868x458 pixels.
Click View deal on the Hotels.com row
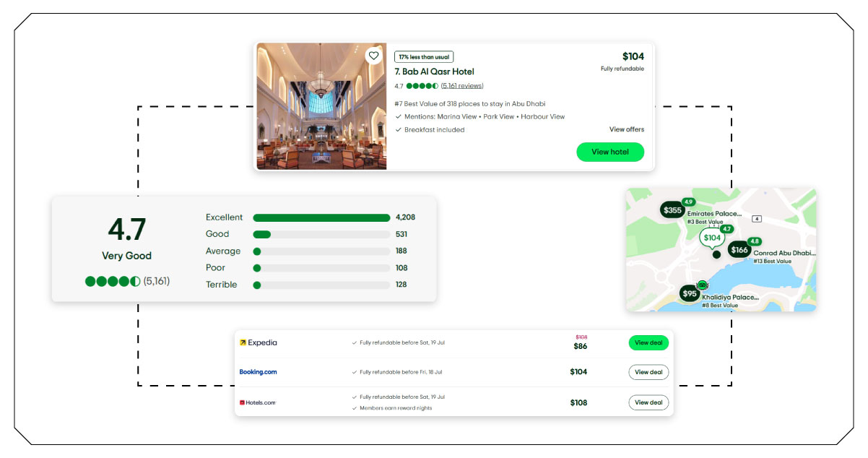648,402
